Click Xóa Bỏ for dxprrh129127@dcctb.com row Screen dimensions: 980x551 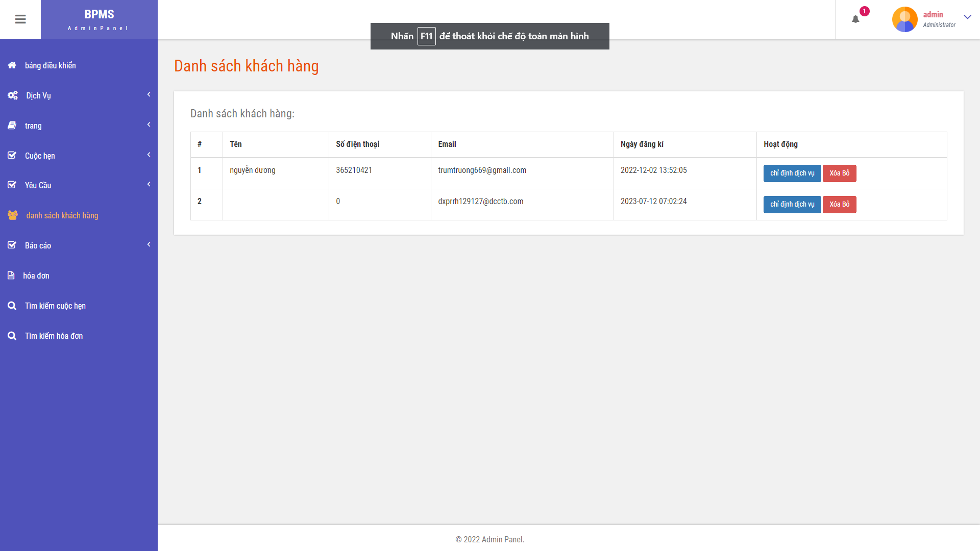tap(839, 205)
